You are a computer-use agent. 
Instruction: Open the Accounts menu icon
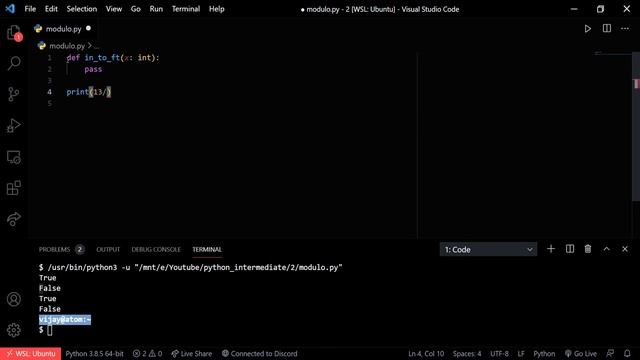(x=14, y=299)
